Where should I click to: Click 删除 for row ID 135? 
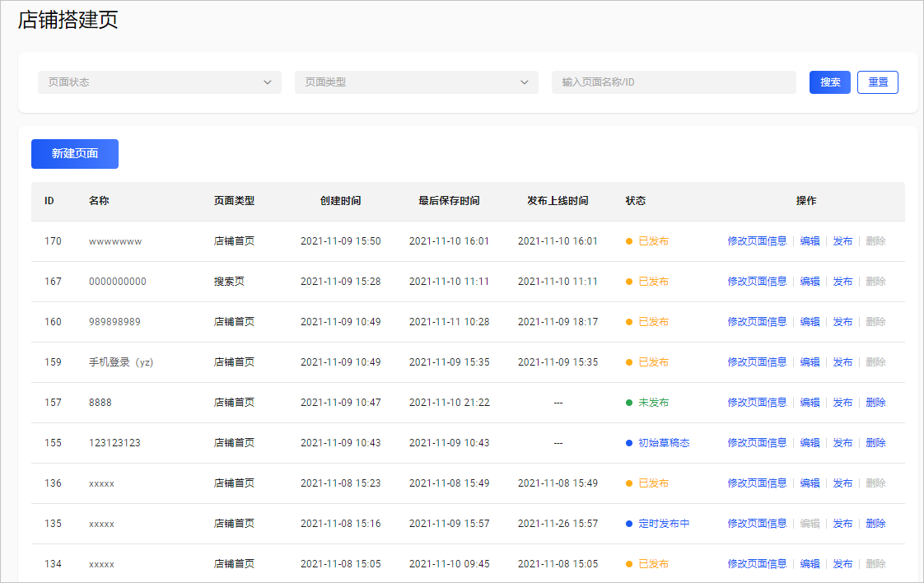coord(875,524)
